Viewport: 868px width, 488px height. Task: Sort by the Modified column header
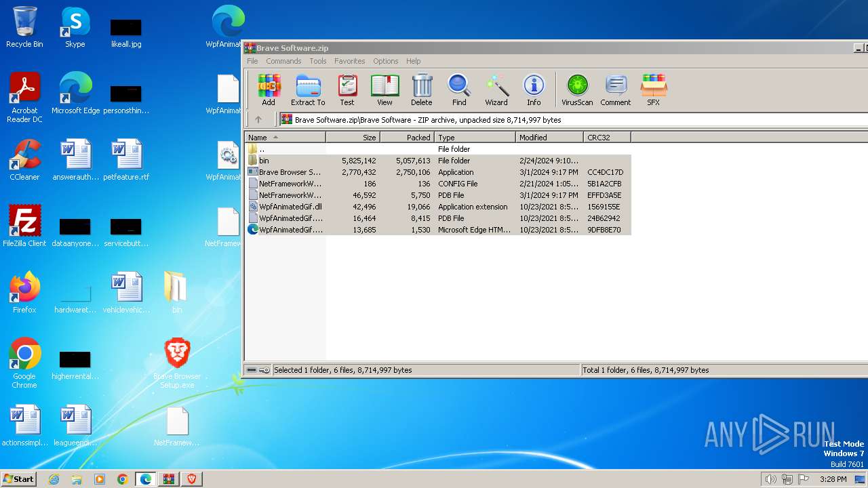pyautogui.click(x=549, y=137)
